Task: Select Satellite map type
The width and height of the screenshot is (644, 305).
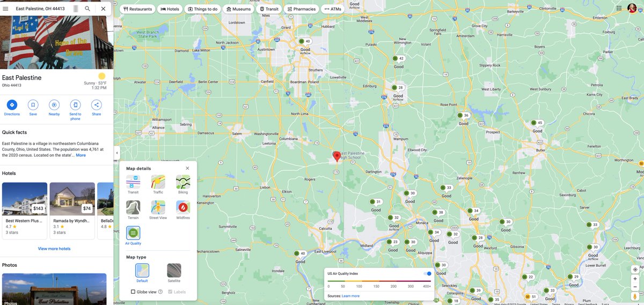Action: coord(174,273)
